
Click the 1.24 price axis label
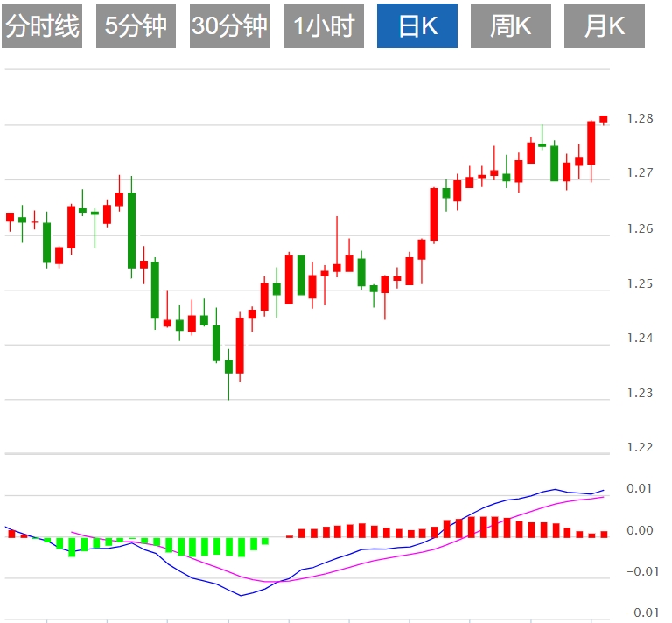(x=640, y=338)
